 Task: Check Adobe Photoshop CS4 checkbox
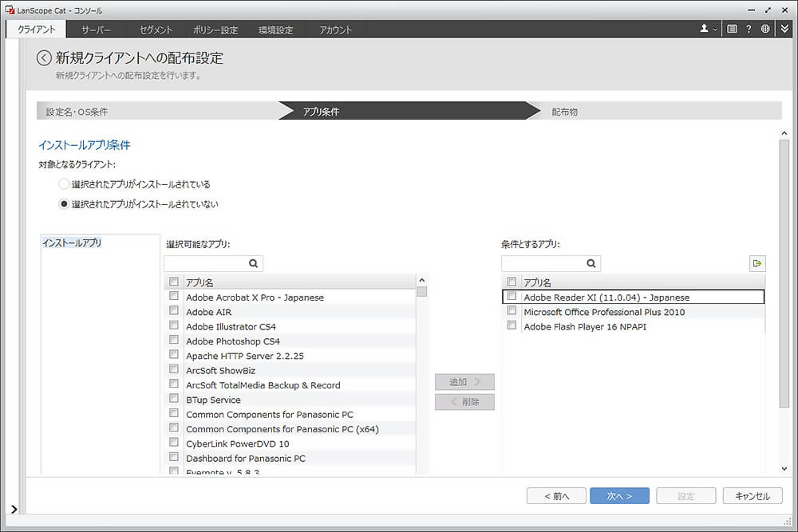(x=174, y=341)
